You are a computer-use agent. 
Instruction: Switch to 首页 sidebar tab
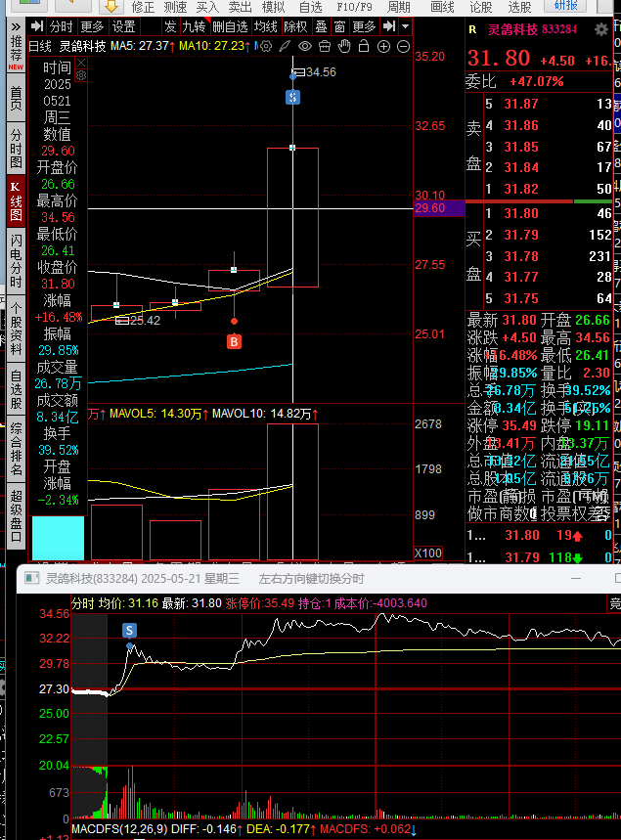[x=16, y=98]
